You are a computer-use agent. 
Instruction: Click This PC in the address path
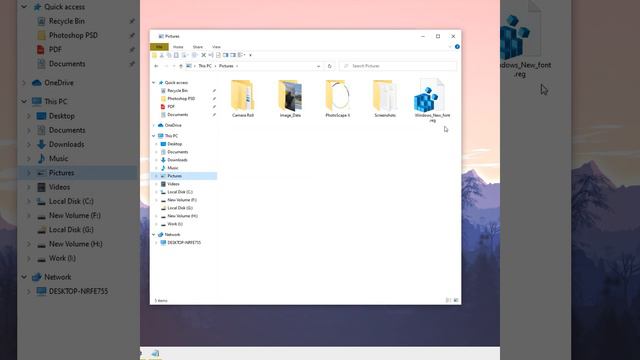(x=205, y=66)
